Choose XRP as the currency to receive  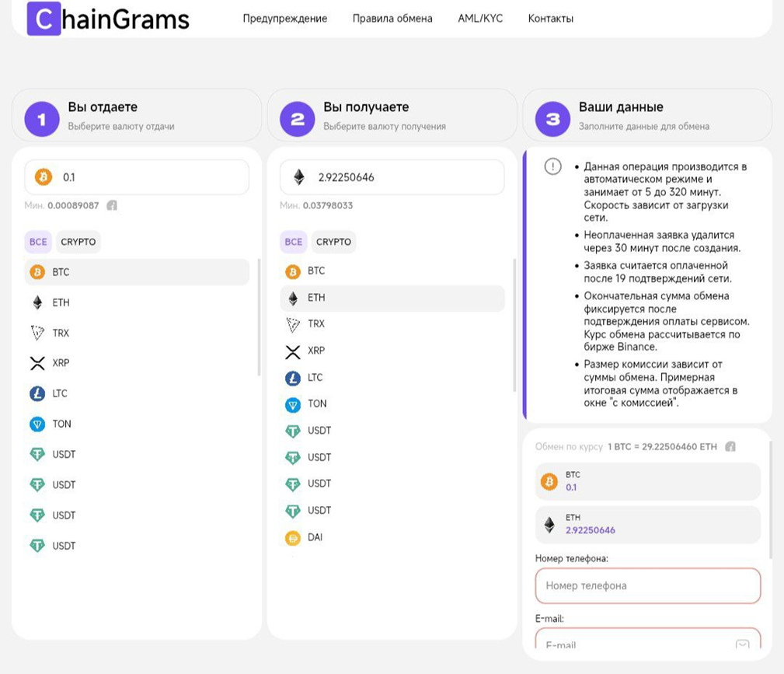coord(392,351)
